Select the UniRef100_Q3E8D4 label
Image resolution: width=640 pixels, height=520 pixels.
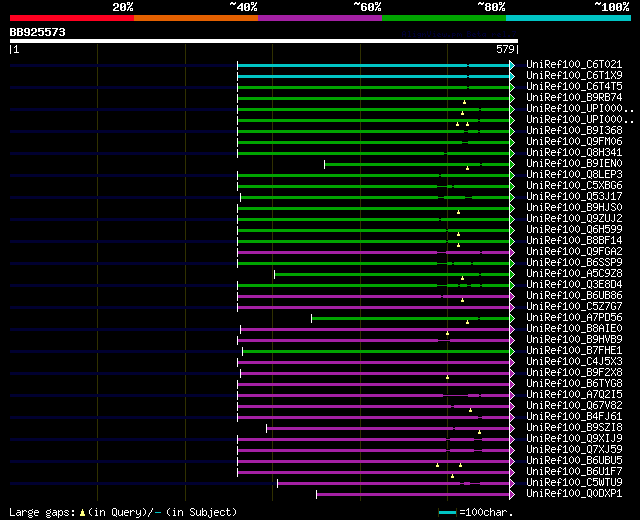[x=574, y=285]
